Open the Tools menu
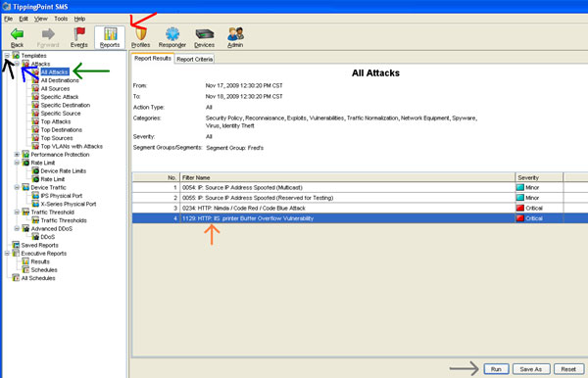Image resolution: width=588 pixels, height=378 pixels. 61,19
